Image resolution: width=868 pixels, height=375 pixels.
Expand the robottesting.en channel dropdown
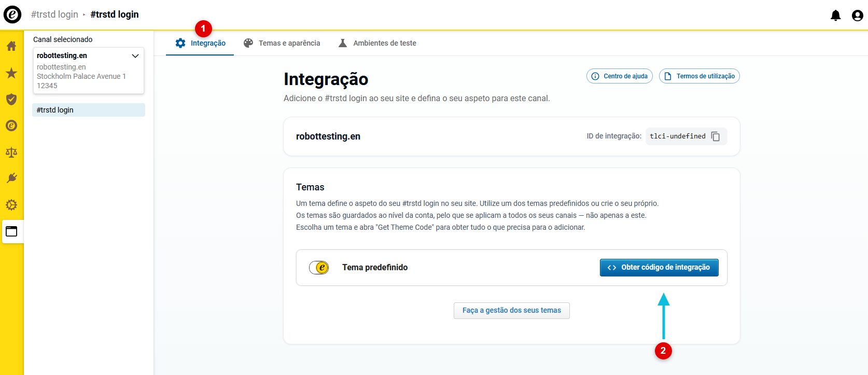[x=89, y=71]
